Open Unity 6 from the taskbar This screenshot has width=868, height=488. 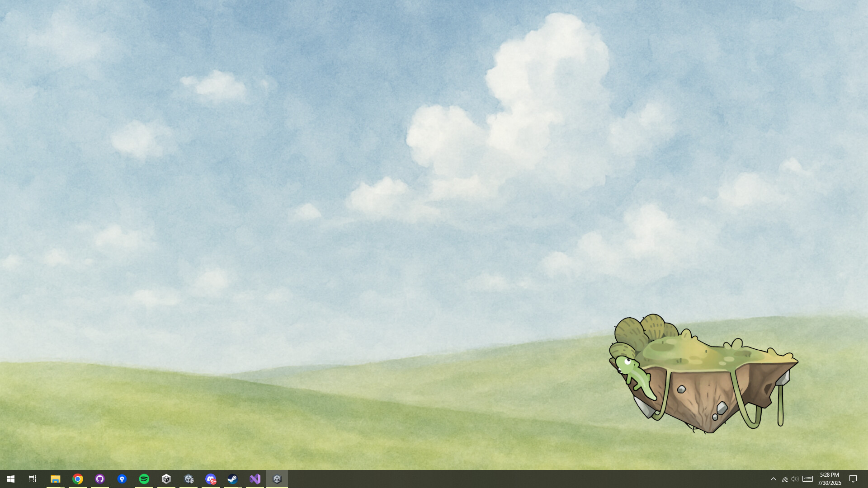189,479
